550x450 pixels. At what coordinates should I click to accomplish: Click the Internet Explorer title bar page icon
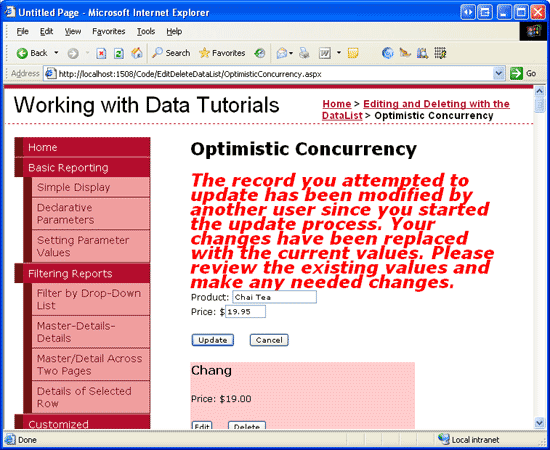tap(9, 12)
